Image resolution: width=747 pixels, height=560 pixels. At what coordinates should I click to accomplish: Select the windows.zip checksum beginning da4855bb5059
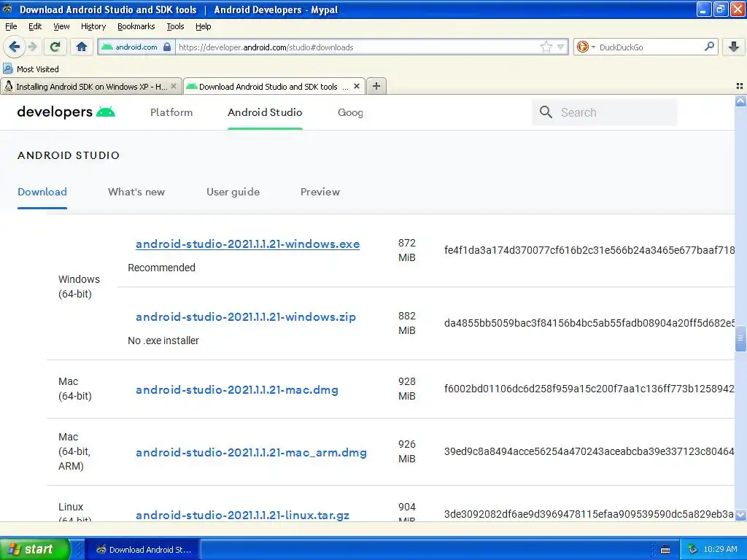[x=589, y=323]
